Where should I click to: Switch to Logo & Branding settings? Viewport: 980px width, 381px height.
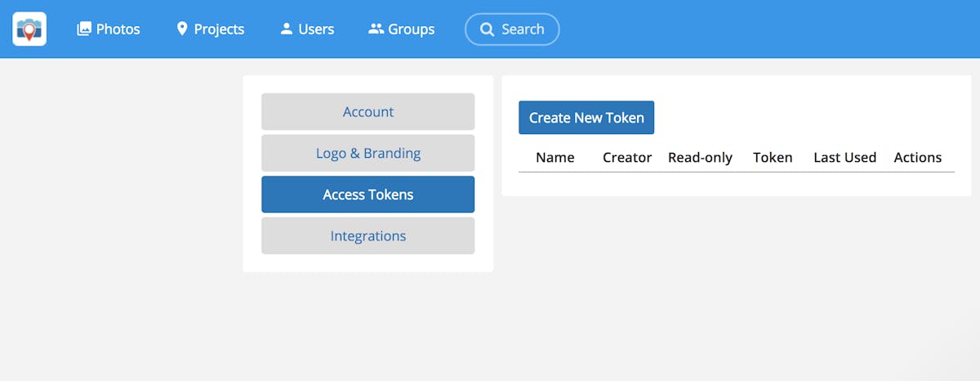(367, 154)
